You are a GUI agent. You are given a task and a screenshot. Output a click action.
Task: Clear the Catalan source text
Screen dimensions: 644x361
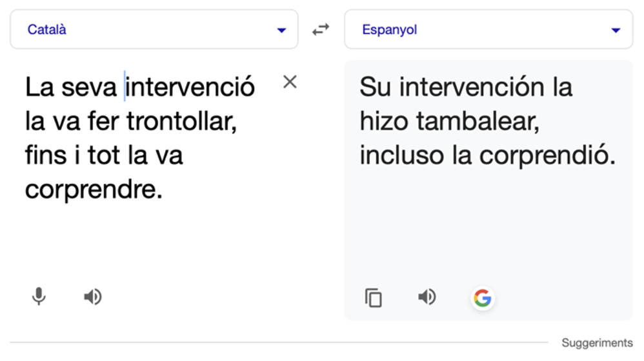pyautogui.click(x=290, y=82)
